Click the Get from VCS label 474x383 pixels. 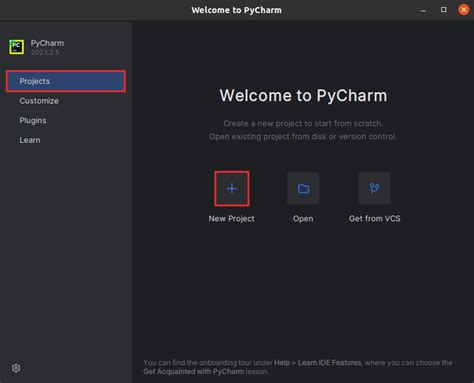click(375, 219)
